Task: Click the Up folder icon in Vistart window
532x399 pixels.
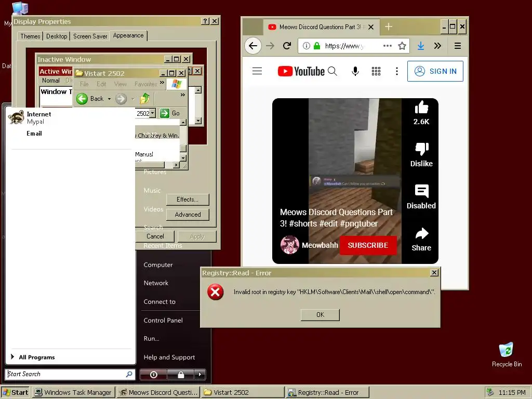Action: coord(145,98)
